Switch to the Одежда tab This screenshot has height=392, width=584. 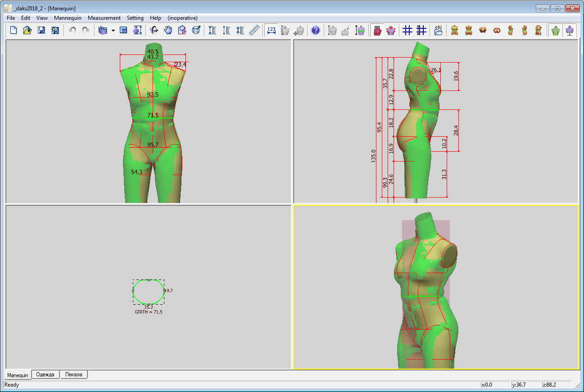45,374
